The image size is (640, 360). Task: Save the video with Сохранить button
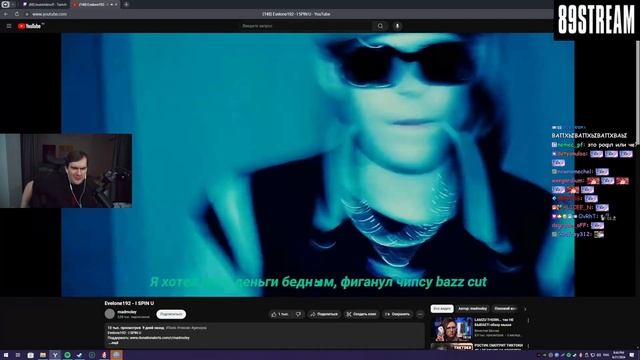coord(397,314)
